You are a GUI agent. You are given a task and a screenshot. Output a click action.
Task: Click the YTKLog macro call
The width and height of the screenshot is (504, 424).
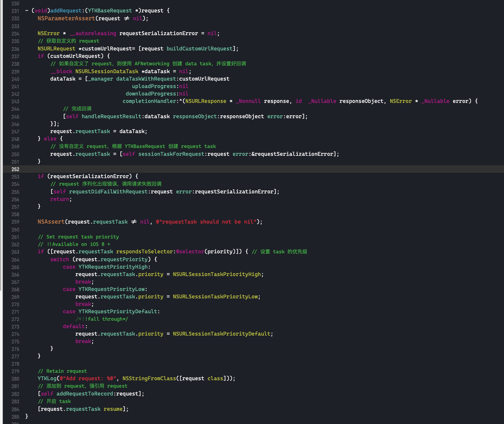coord(47,378)
